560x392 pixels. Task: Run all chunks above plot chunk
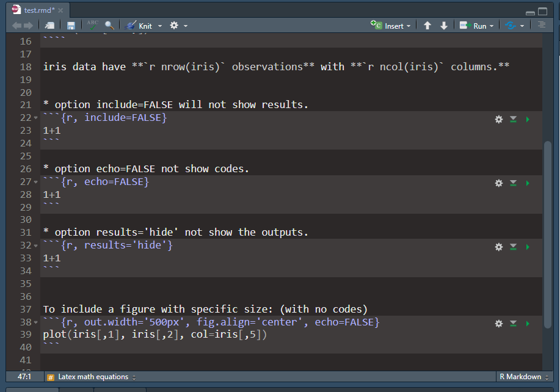(513, 324)
